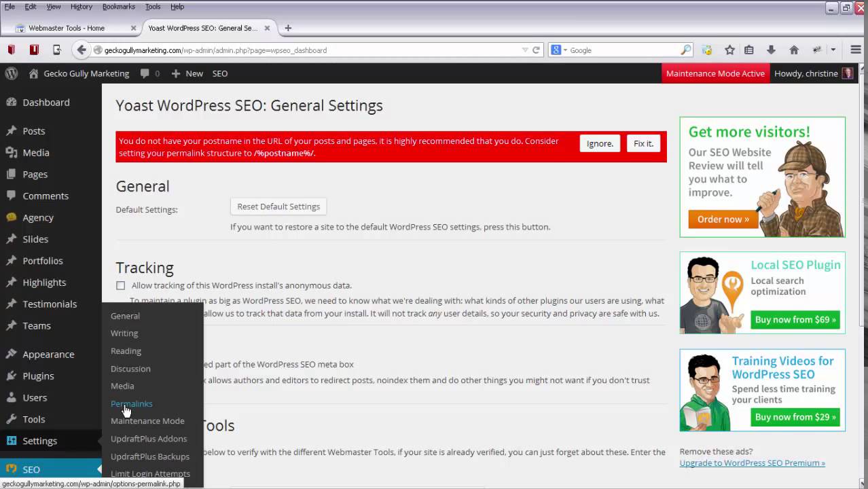This screenshot has height=489, width=868.
Task: Click the search magnifier in Google box
Action: pos(685,50)
